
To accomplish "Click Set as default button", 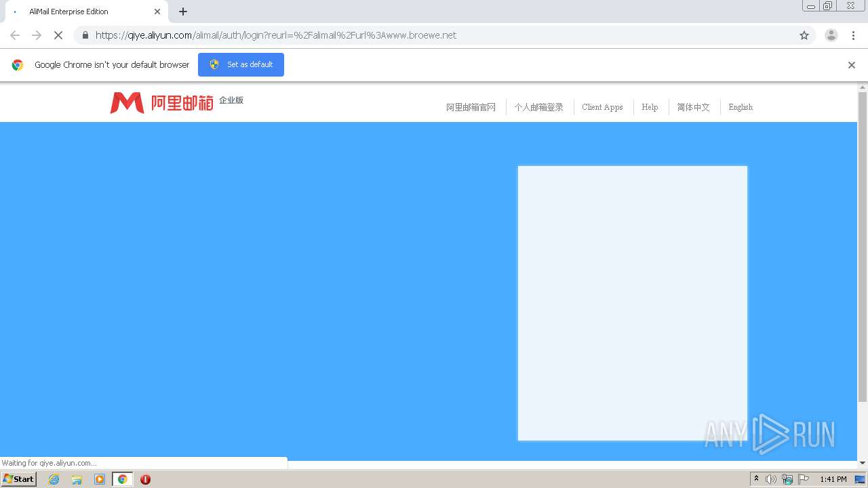I will pos(241,64).
